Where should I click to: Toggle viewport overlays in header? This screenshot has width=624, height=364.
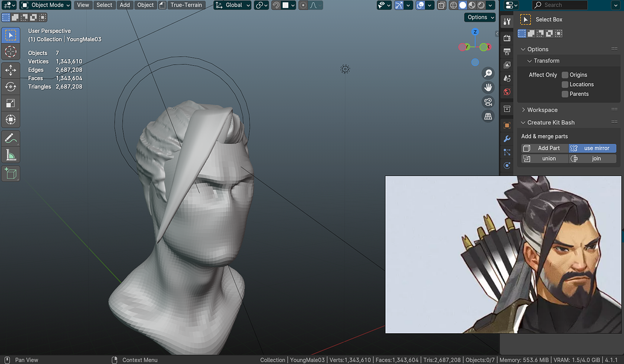point(420,5)
